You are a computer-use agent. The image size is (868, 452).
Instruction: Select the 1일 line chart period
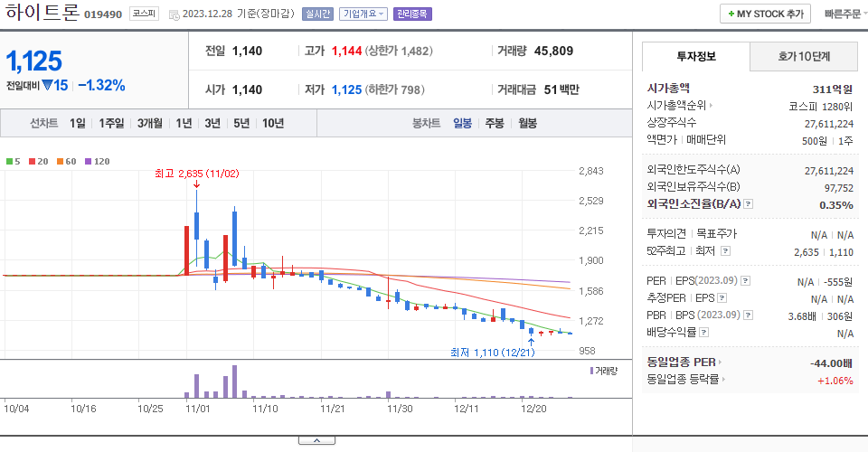point(78,123)
